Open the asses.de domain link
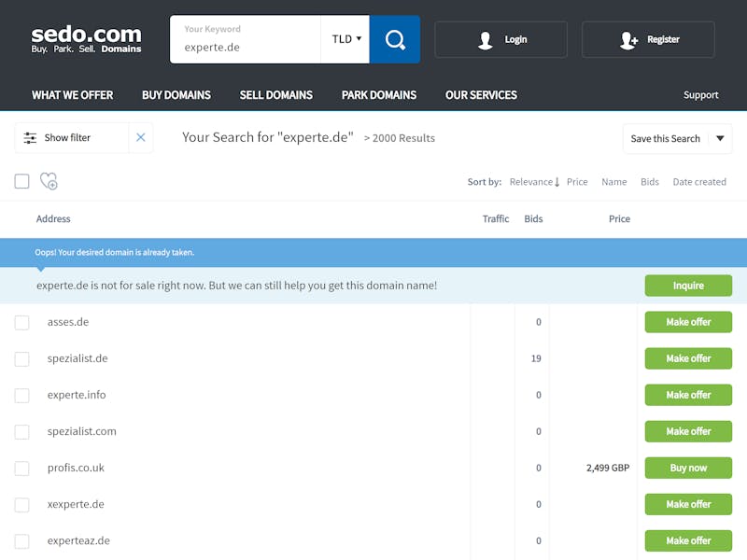 68,322
